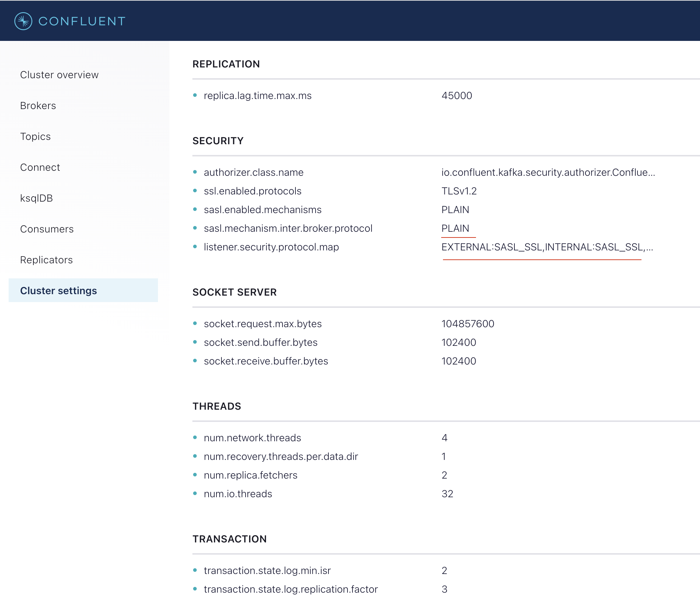Image resolution: width=700 pixels, height=607 pixels.
Task: Click the Confluent star logo icon
Action: click(23, 21)
